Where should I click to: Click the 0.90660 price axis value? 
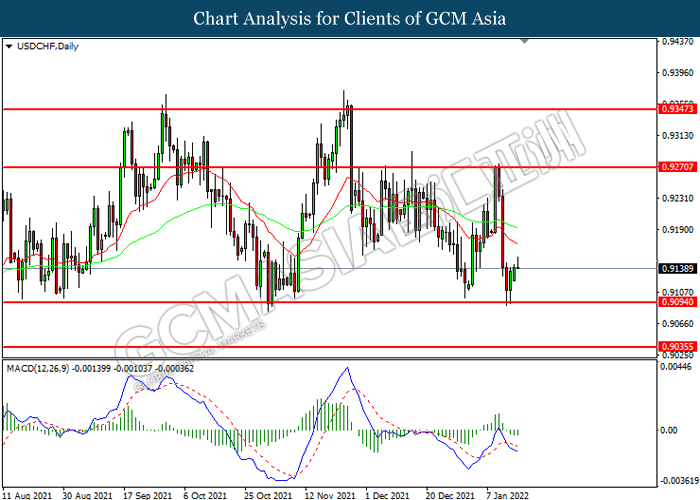click(678, 324)
